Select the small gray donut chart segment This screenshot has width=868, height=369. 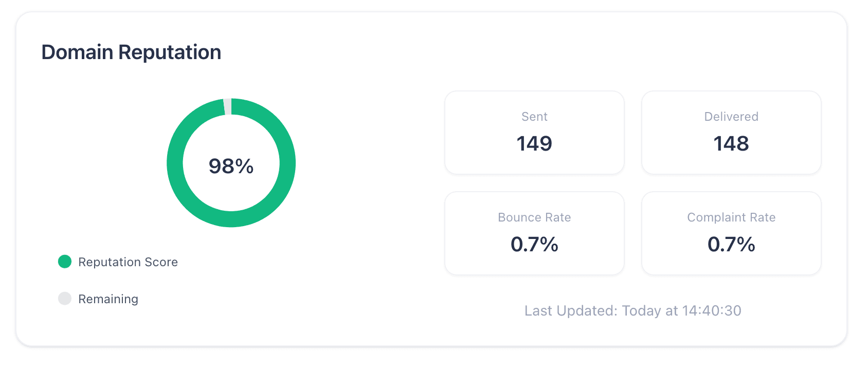pos(227,106)
